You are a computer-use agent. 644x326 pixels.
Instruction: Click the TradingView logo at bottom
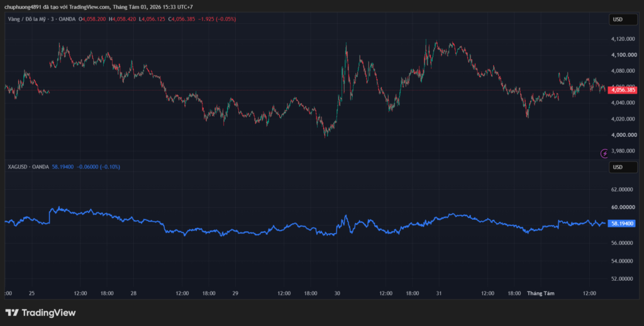[x=40, y=313]
